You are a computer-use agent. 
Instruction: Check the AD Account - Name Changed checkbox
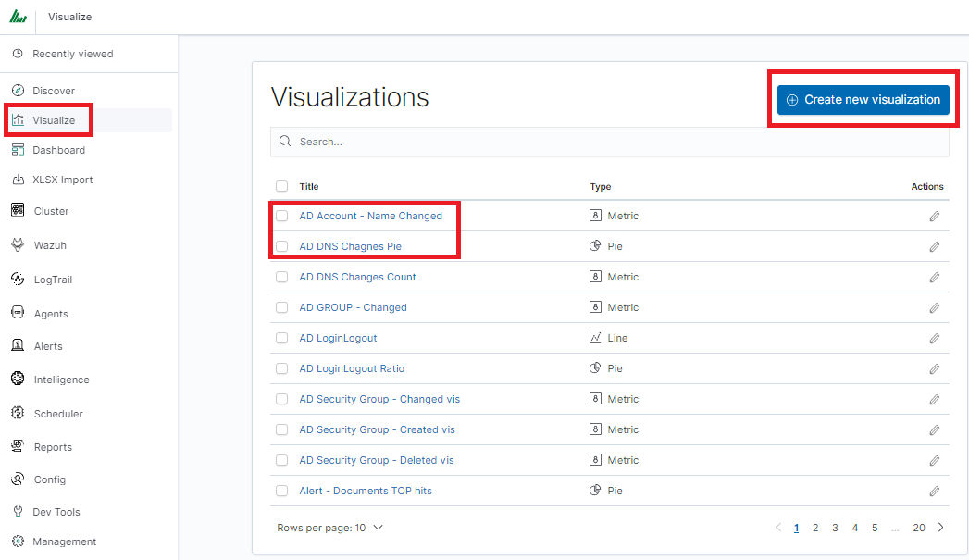(282, 216)
